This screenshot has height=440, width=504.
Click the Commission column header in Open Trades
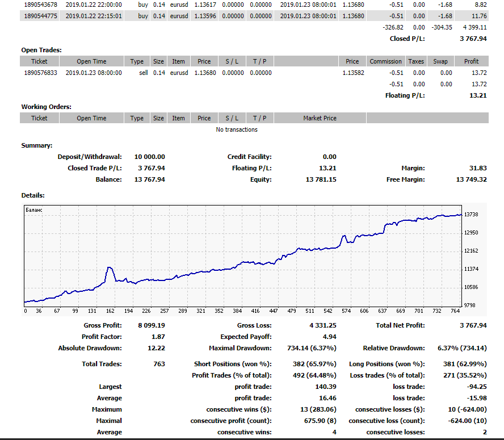point(385,61)
